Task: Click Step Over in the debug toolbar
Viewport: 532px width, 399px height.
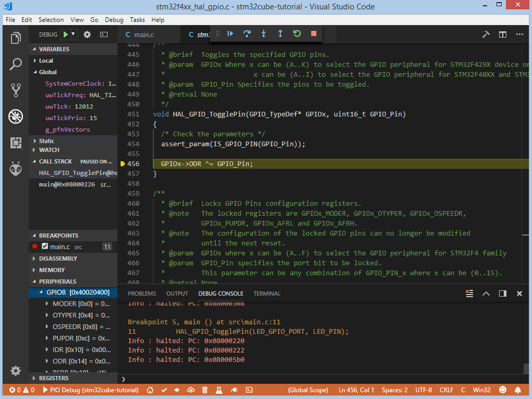Action: [x=247, y=33]
